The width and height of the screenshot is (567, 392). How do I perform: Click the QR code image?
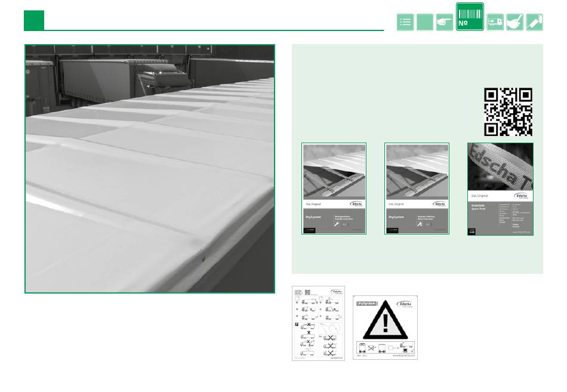[x=508, y=112]
